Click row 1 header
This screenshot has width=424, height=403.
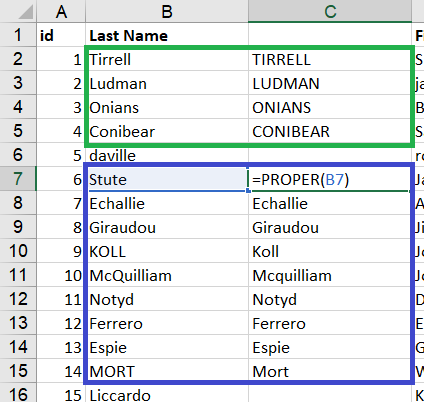[x=18, y=35]
